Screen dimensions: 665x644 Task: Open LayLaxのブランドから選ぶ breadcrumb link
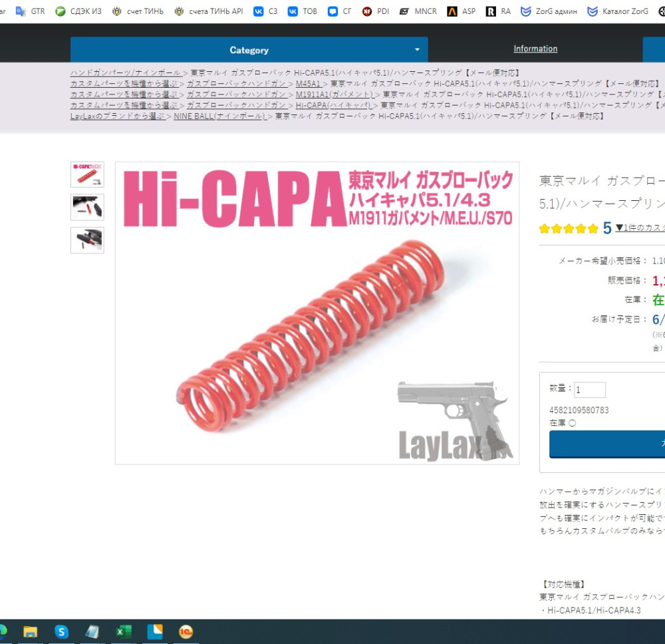coord(118,116)
